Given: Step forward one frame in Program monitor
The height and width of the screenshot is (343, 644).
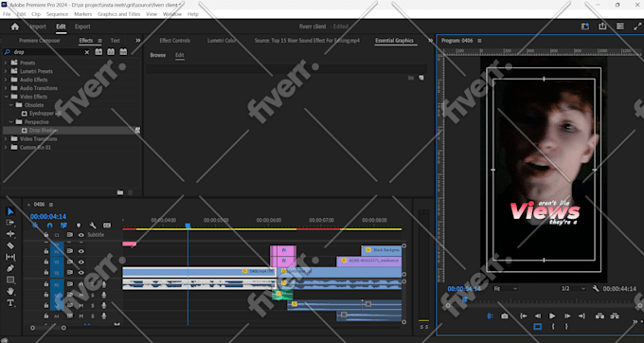Looking at the screenshot, I should pyautogui.click(x=567, y=316).
